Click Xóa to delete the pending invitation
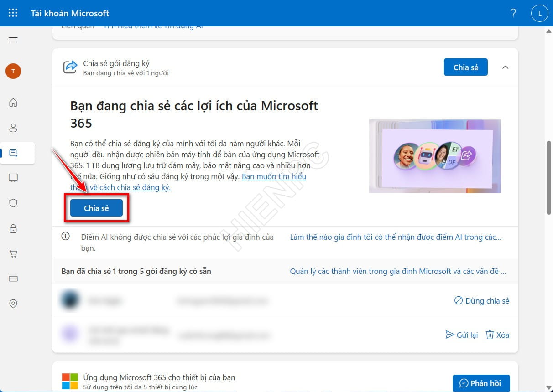The image size is (553, 392). coord(497,335)
